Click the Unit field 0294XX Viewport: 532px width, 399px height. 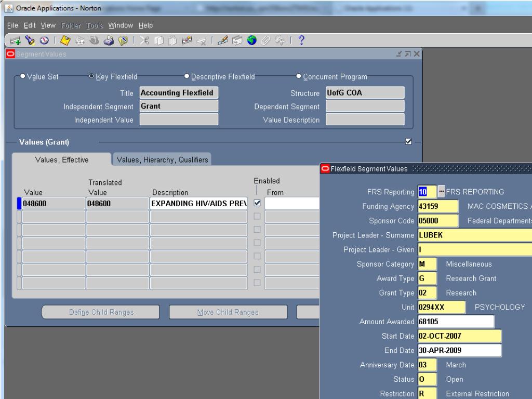point(442,307)
